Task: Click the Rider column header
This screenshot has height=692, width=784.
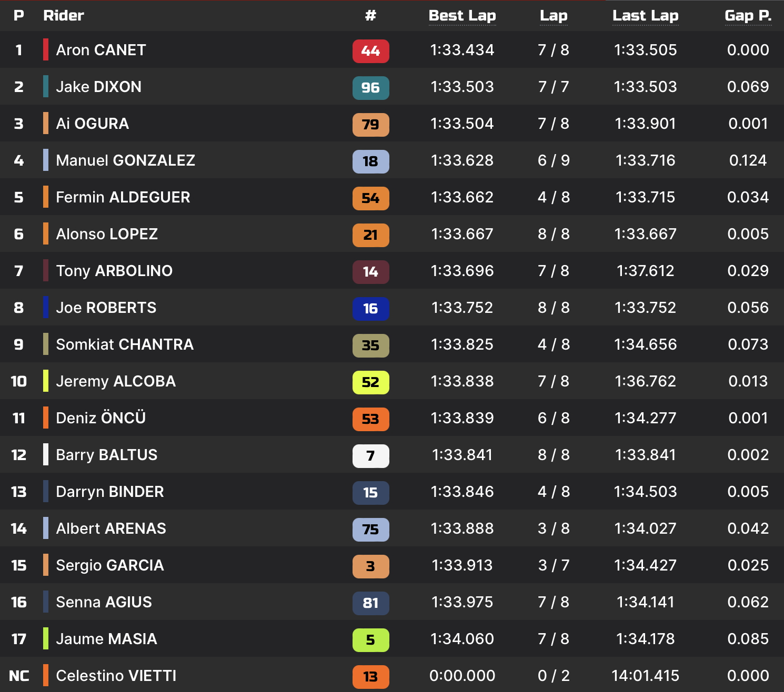Action: (x=63, y=16)
